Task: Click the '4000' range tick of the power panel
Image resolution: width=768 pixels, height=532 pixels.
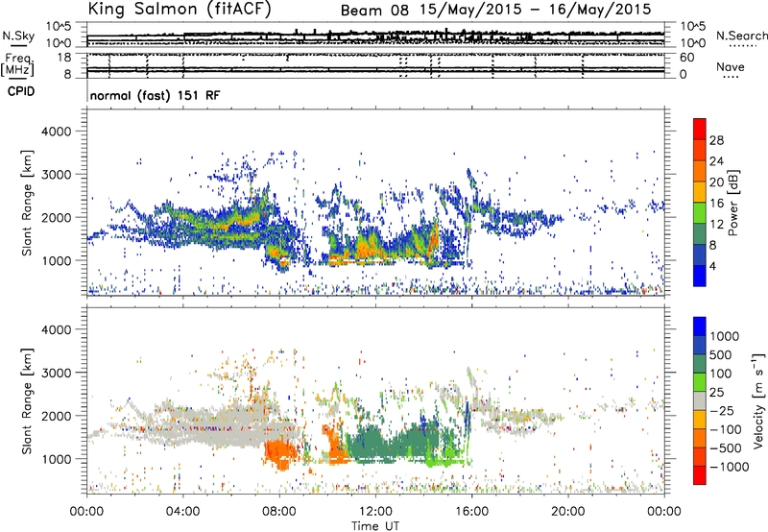Action: pyautogui.click(x=56, y=132)
